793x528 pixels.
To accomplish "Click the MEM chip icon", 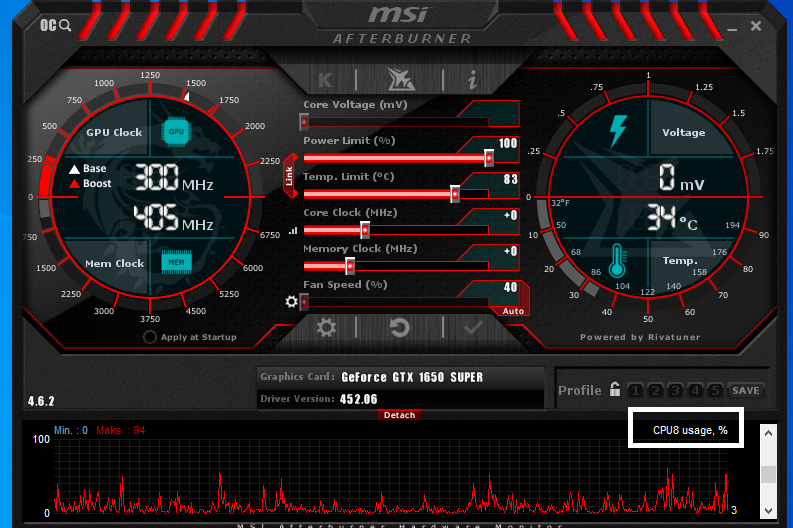I will [x=176, y=262].
